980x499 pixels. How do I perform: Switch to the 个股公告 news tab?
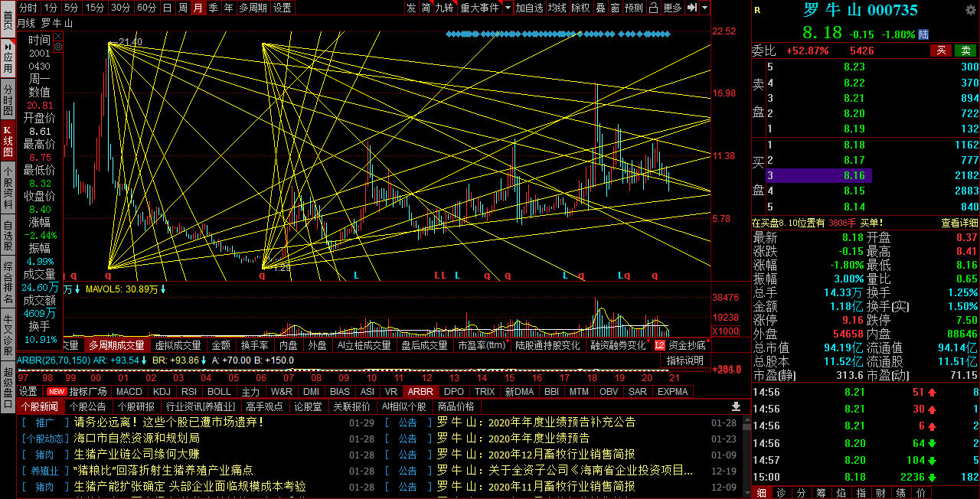[87, 406]
